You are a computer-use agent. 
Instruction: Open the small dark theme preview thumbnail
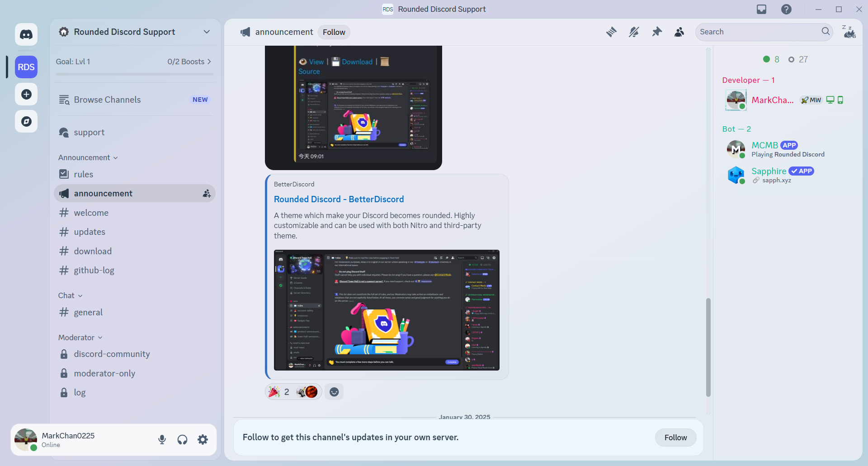(364, 115)
